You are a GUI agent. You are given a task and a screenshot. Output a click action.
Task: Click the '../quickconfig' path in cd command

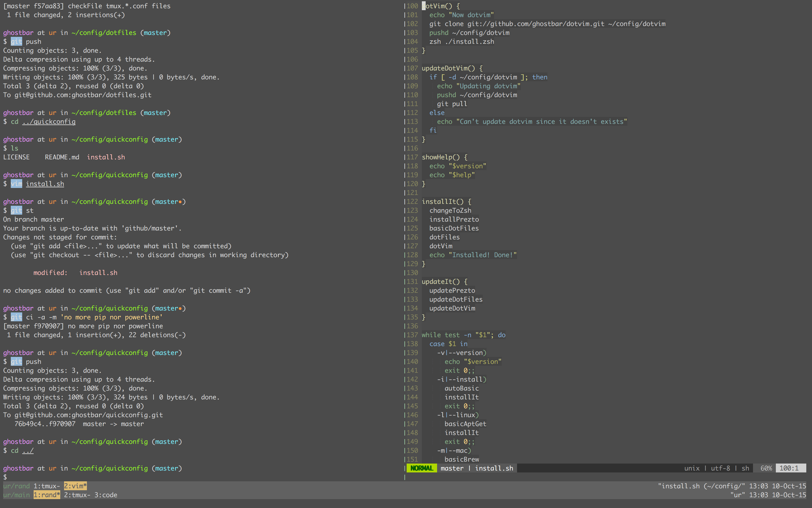tap(49, 122)
